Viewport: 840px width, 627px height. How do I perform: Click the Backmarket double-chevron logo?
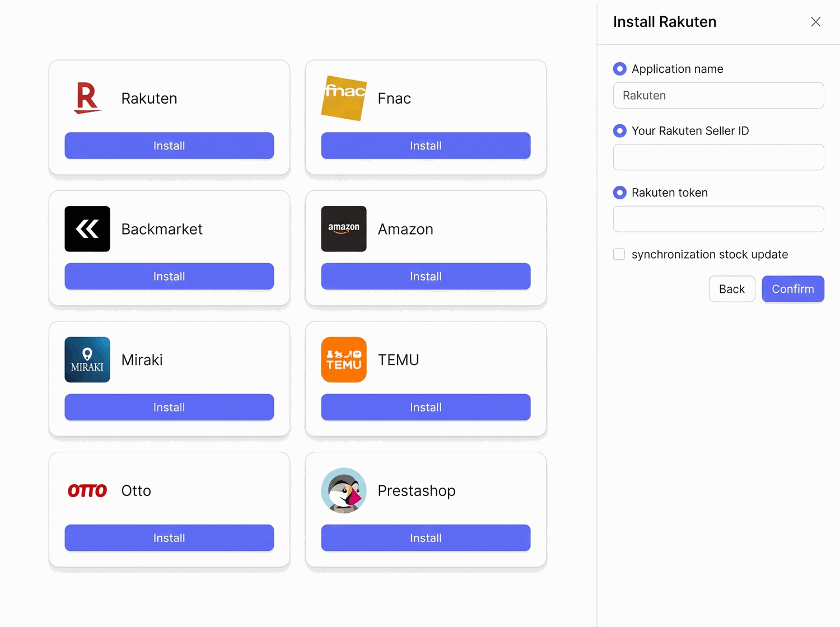pyautogui.click(x=87, y=229)
